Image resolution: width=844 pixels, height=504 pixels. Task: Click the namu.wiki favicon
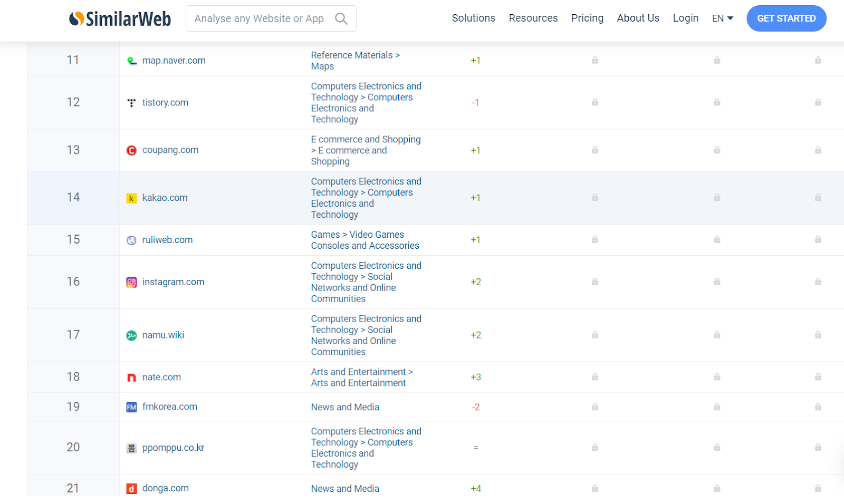coord(132,335)
